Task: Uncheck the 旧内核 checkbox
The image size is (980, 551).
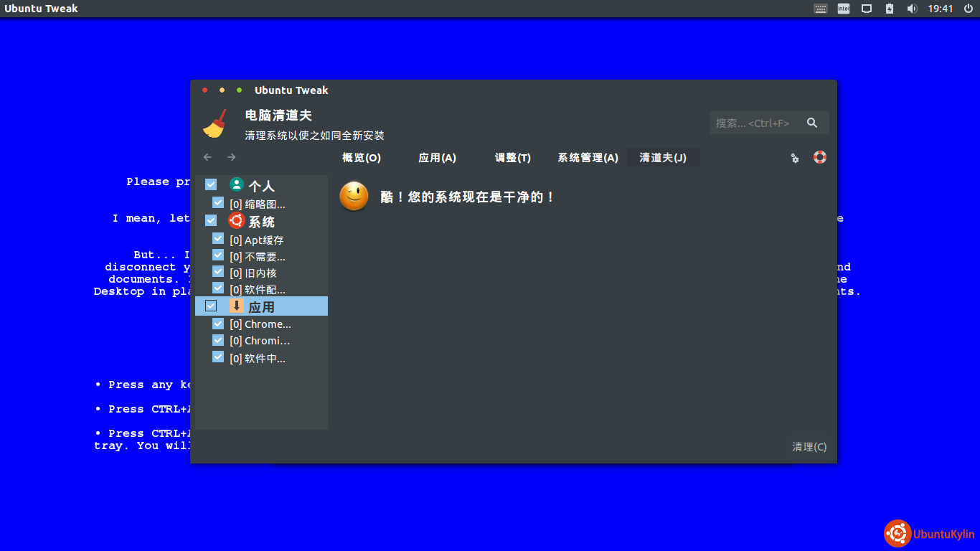Action: pos(218,272)
